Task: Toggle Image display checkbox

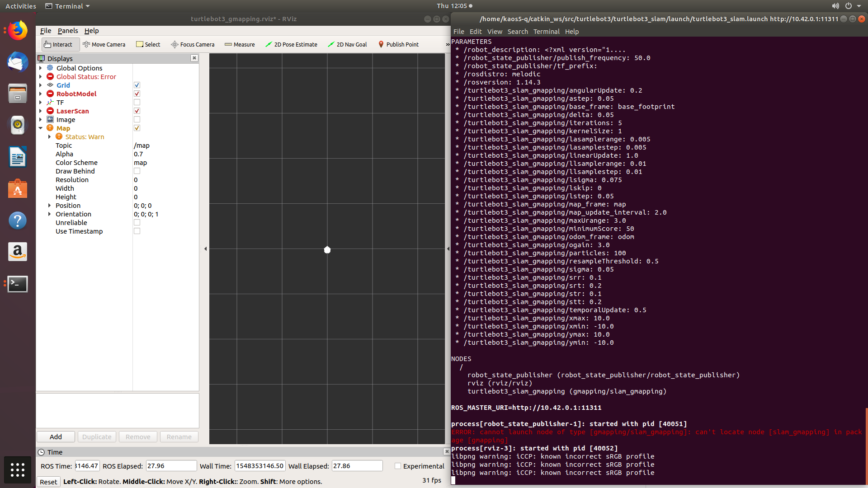Action: coord(136,119)
